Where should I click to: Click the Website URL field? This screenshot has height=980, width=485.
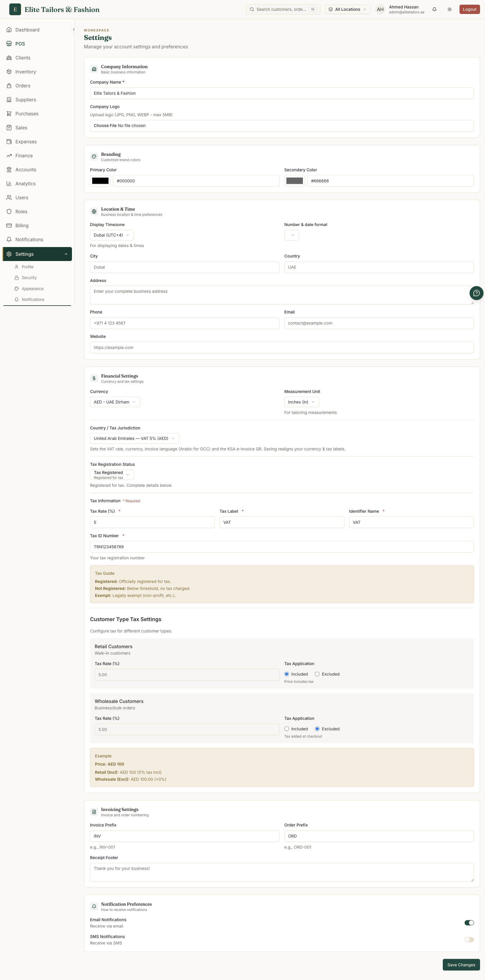(x=282, y=348)
